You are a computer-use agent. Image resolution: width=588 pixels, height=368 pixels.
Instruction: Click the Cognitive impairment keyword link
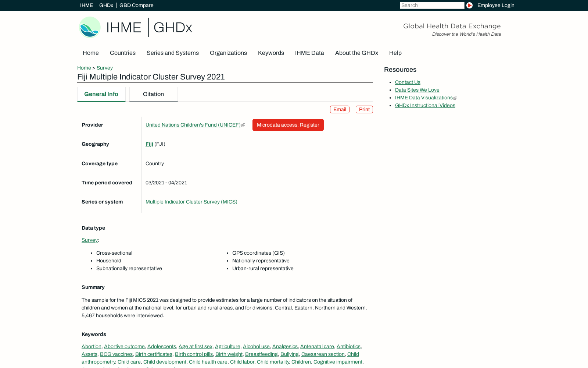[338, 362]
